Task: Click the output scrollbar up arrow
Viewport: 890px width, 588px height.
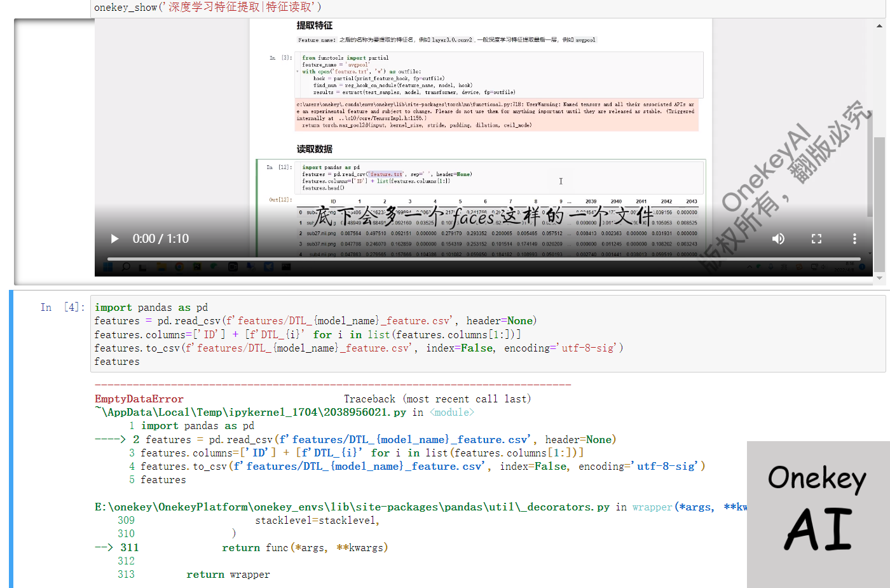Action: tap(879, 26)
